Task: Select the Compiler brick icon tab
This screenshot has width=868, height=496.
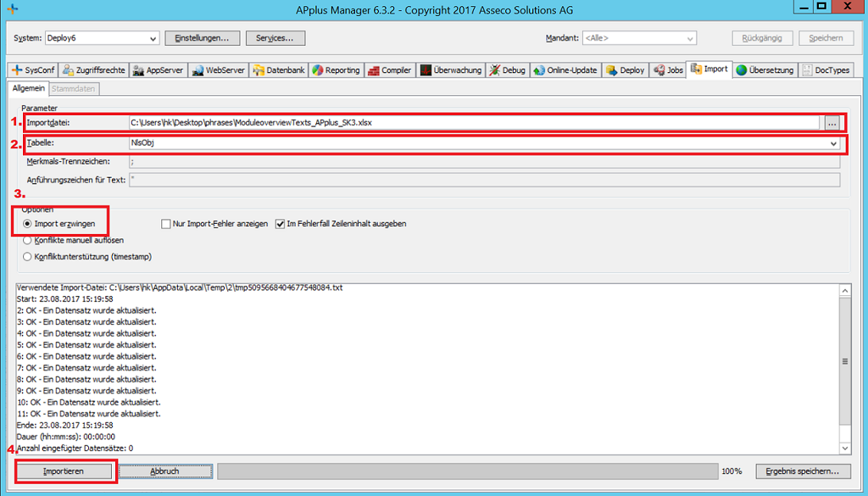Action: (x=373, y=70)
